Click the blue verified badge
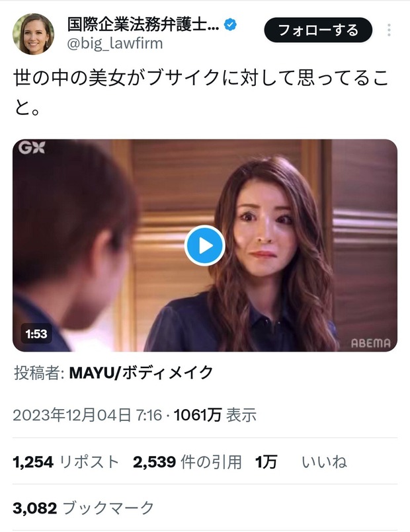410x532 pixels. coord(230,24)
